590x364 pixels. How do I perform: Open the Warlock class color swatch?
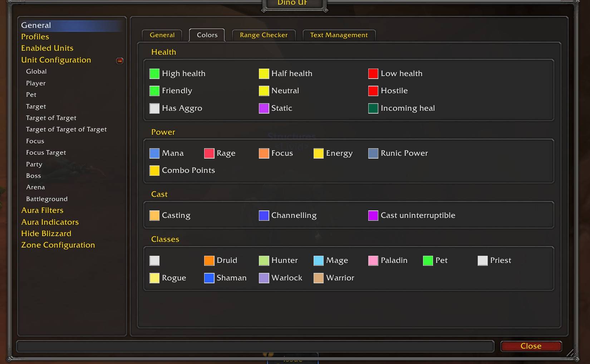click(x=264, y=278)
